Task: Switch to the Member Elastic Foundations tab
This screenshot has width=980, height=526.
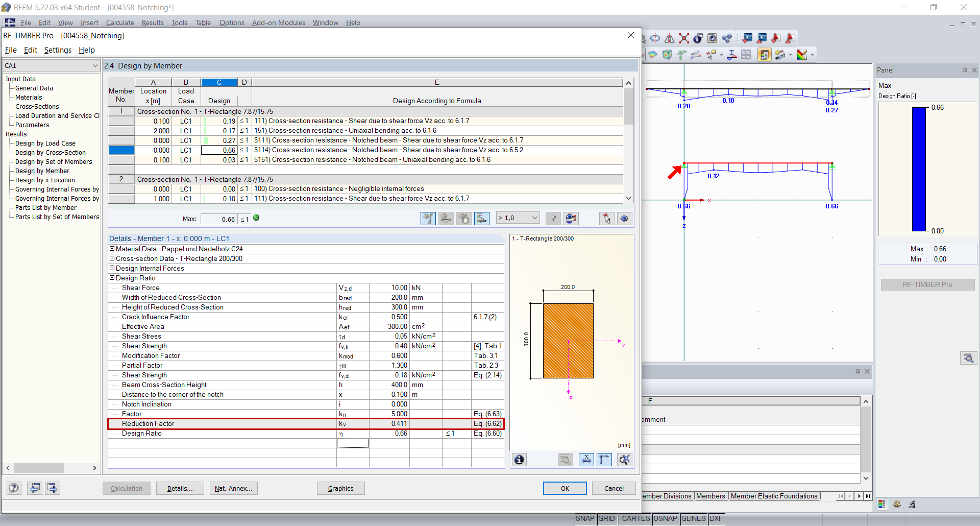Action: [x=774, y=496]
